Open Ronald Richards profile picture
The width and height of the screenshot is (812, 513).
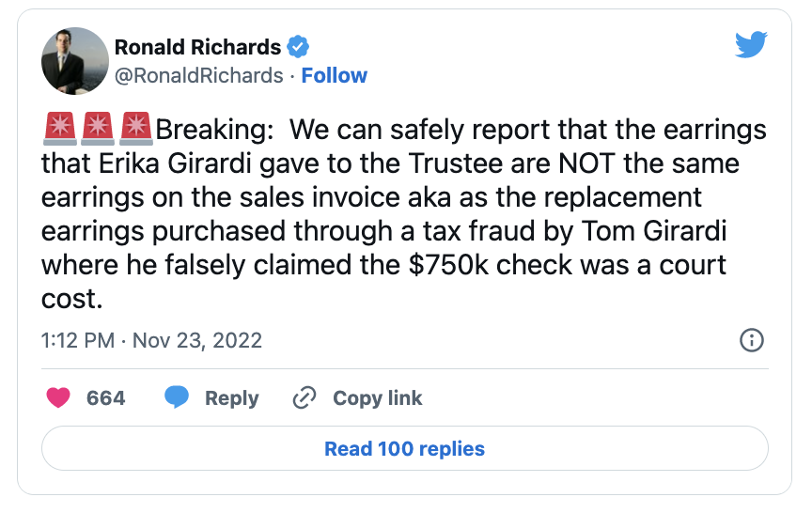click(75, 61)
